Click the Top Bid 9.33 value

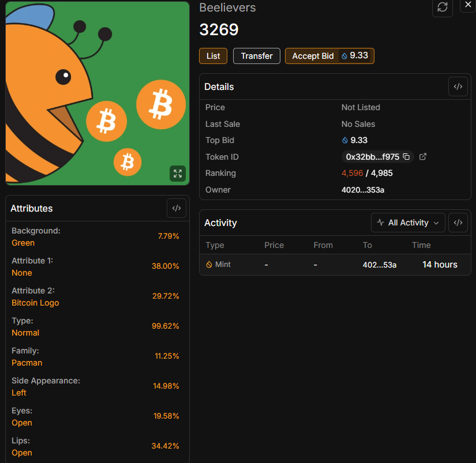[x=355, y=140]
